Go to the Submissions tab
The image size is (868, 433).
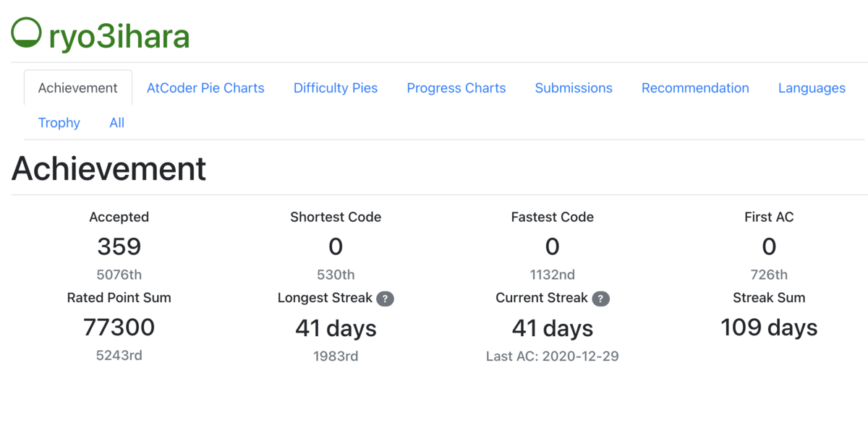(x=574, y=88)
